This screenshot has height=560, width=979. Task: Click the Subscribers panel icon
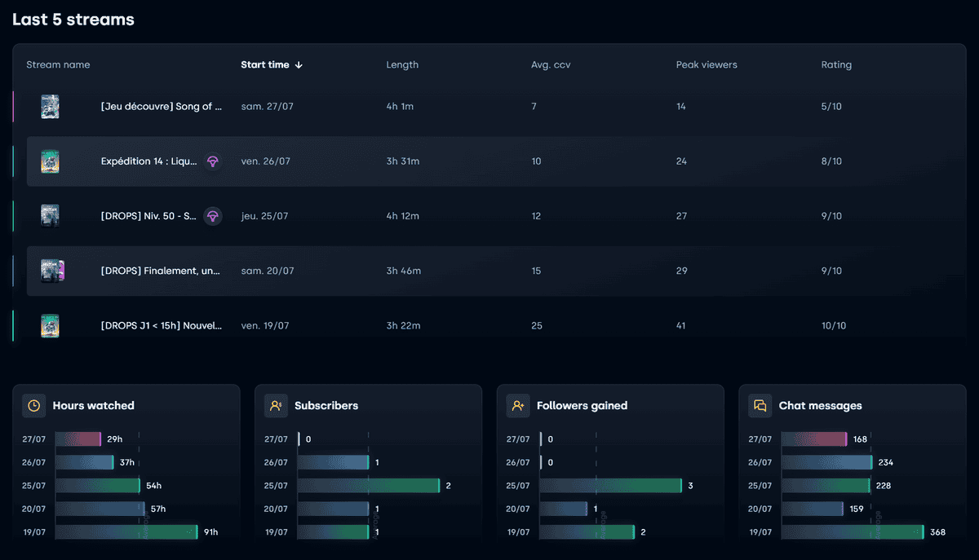(x=276, y=406)
